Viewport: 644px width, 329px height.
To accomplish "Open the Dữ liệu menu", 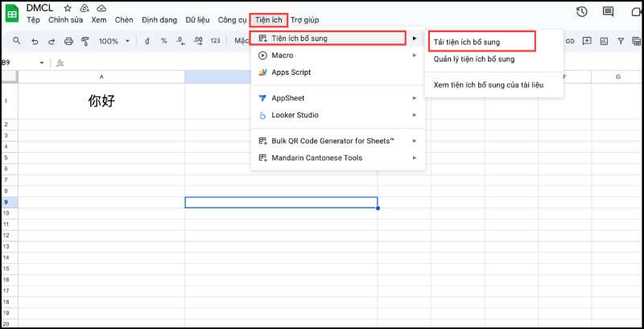I will pos(197,19).
